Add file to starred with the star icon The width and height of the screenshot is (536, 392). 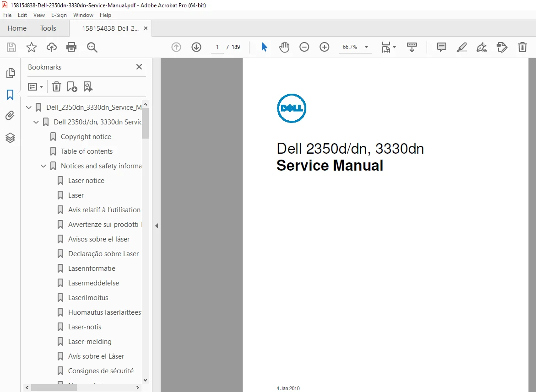pos(32,47)
